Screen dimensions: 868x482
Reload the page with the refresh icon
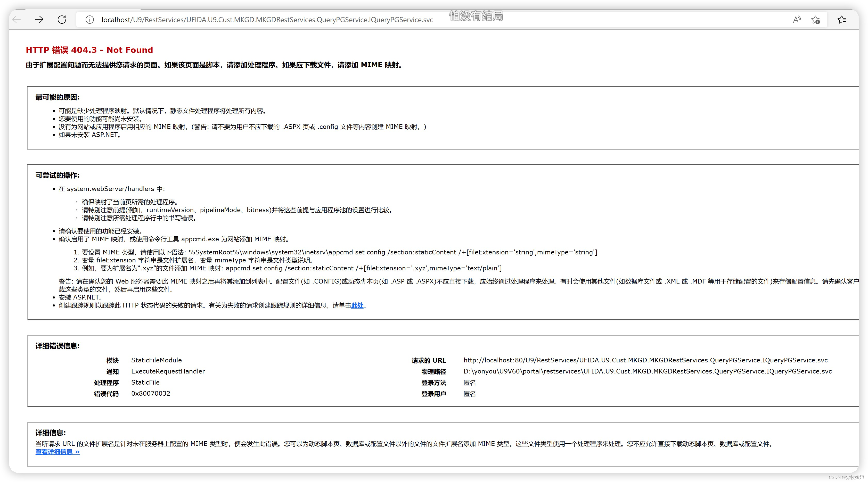point(62,20)
